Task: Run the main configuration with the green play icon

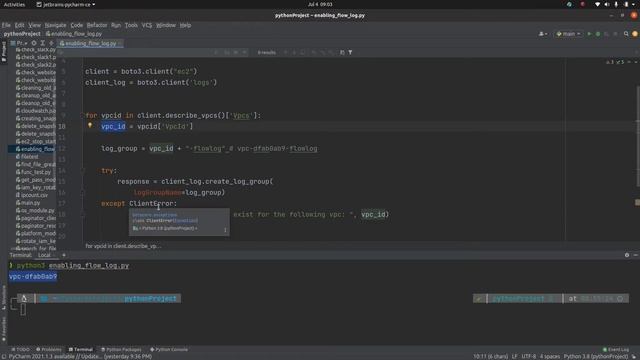Action: [x=589, y=34]
